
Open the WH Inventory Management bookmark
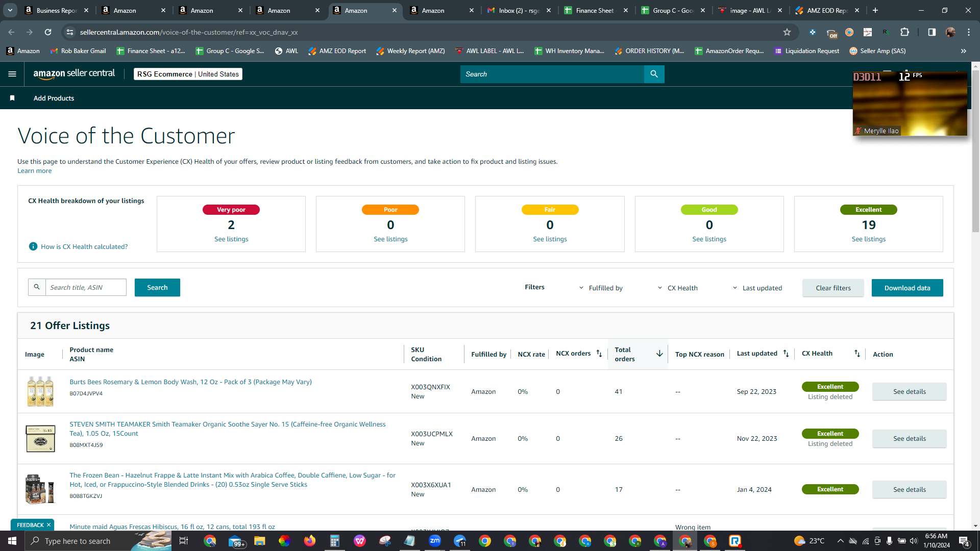[569, 51]
